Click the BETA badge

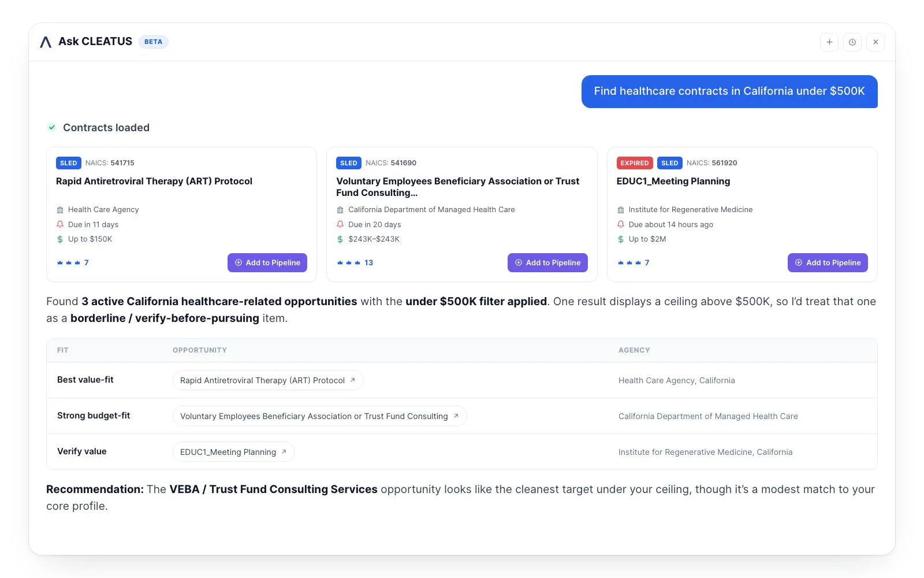tap(153, 42)
